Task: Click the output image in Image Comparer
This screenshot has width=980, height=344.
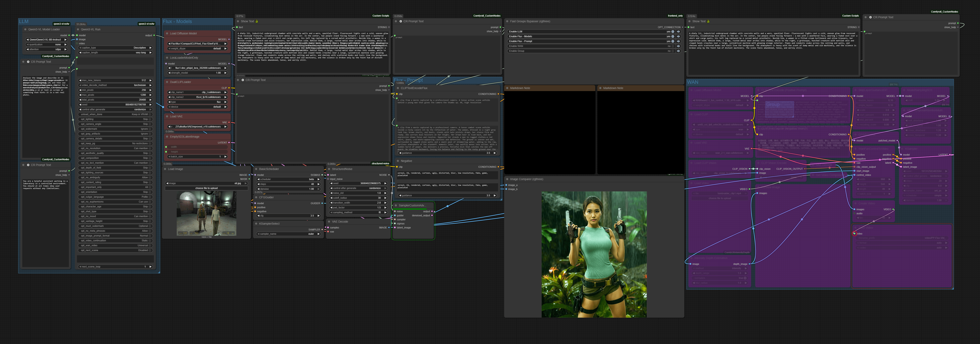Action: click(x=594, y=254)
